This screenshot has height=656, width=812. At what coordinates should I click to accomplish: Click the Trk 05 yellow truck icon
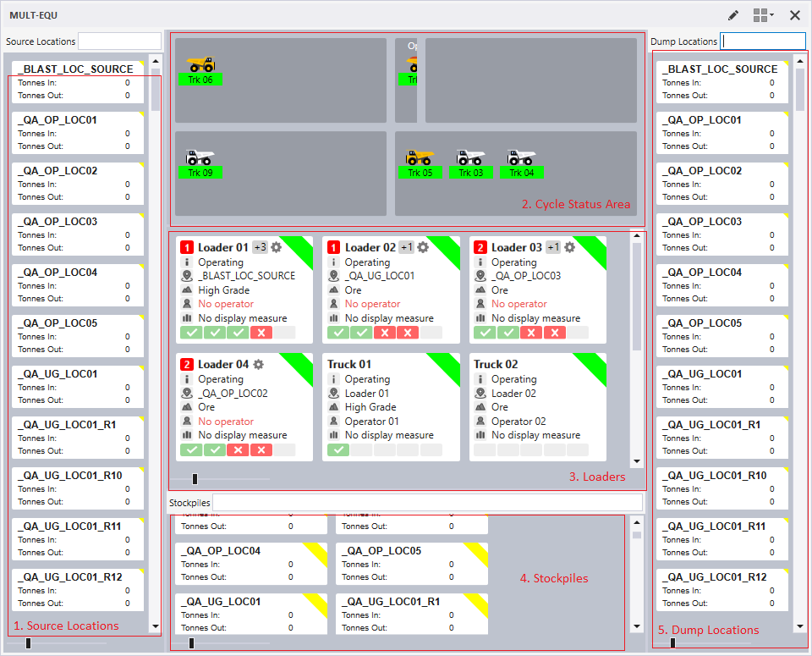[x=420, y=157]
